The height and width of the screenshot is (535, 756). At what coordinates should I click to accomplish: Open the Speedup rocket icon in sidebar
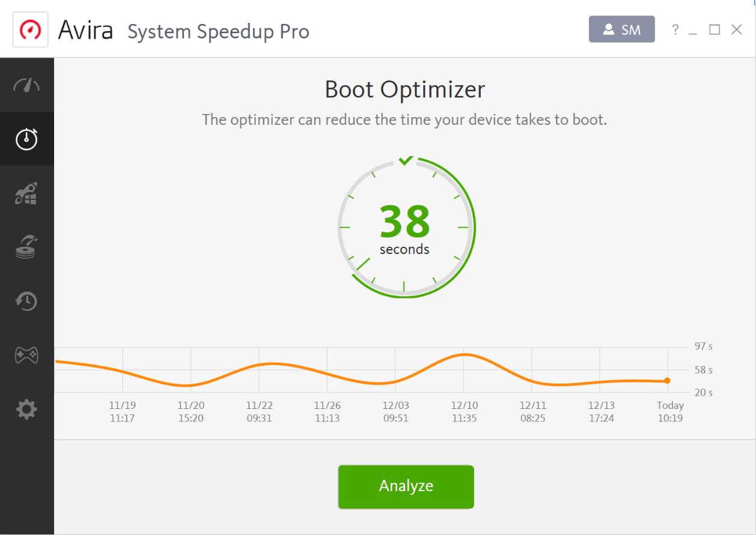26,193
